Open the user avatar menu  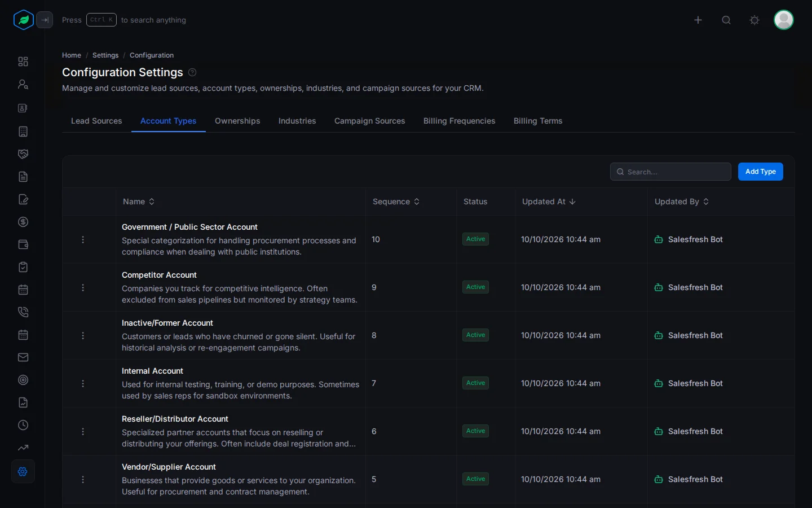coord(784,20)
